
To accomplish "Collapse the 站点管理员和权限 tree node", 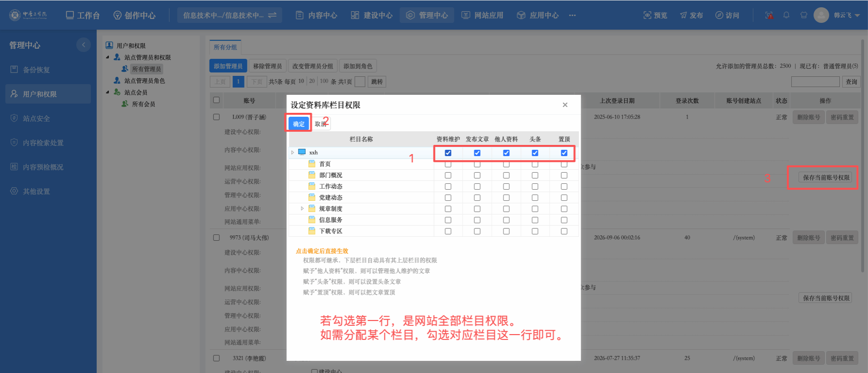I will [108, 57].
